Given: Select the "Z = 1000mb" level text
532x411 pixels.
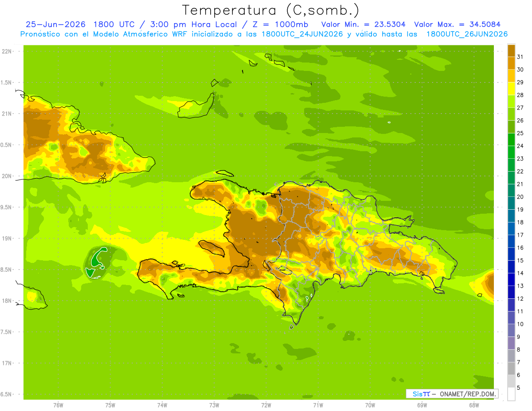Looking at the screenshot, I should tap(280, 24).
